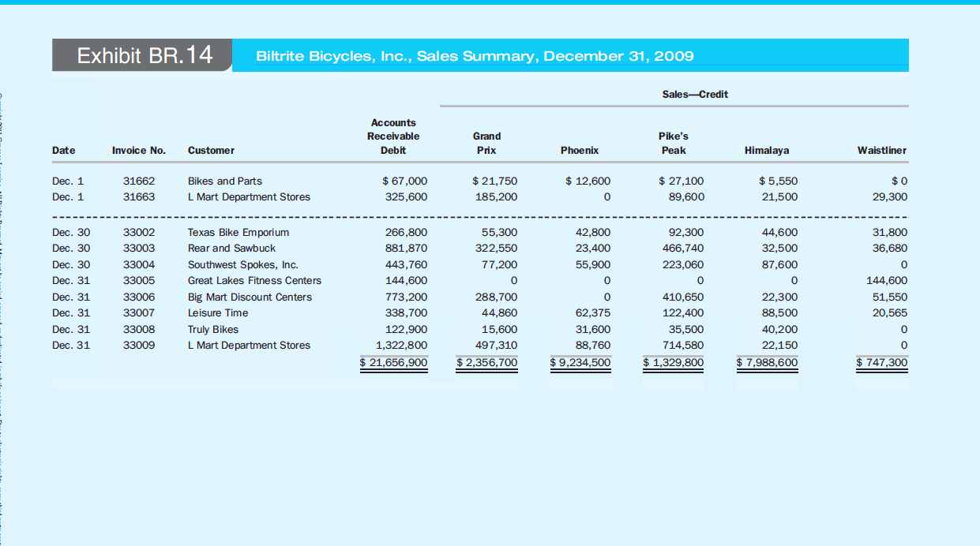Click $ 21,750 Grand Prix value

[x=495, y=181]
